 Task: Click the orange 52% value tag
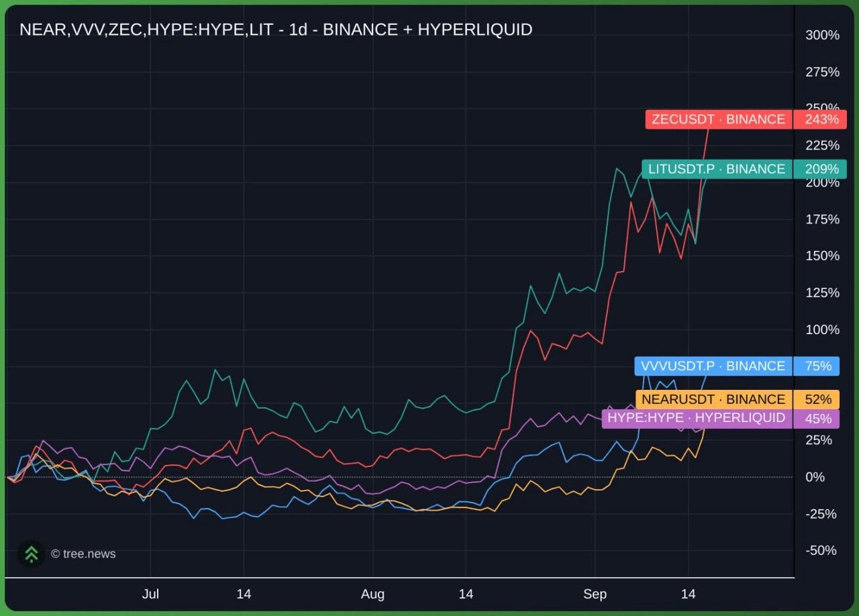817,399
